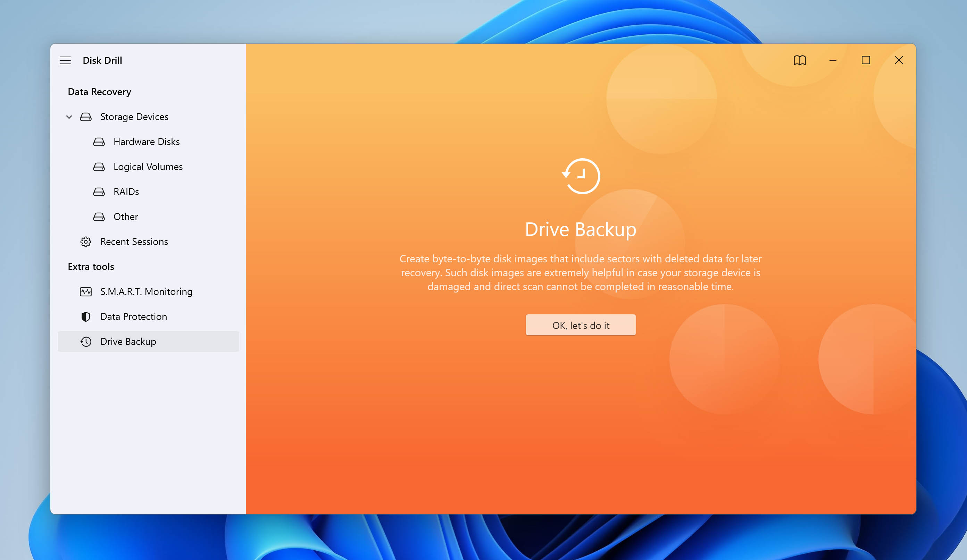
Task: Toggle Extra Tools section visibility
Action: coord(91,266)
